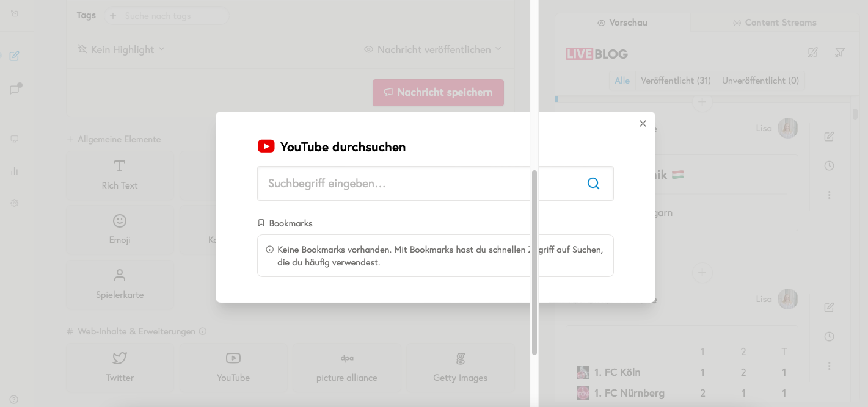This screenshot has width=868, height=407.
Task: Select the Twitter content tile
Action: click(120, 367)
